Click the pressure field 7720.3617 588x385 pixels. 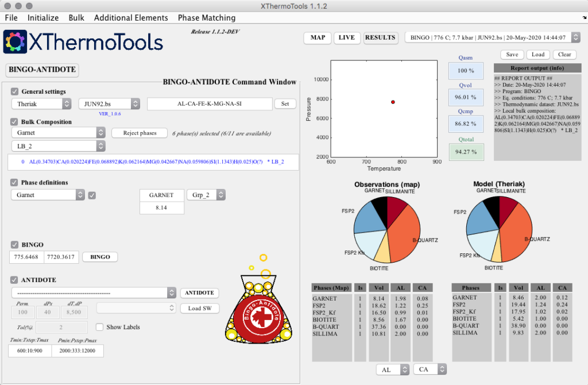61,257
